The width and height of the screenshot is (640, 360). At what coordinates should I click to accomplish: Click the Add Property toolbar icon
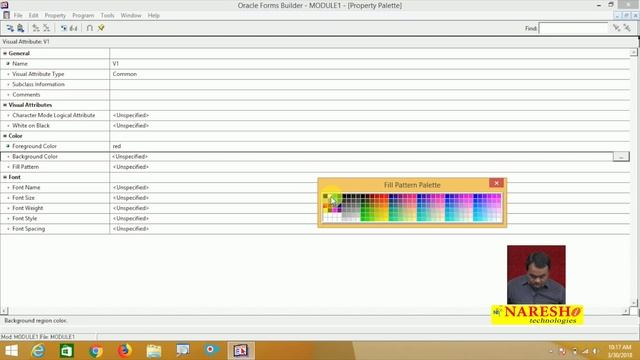(x=36, y=28)
